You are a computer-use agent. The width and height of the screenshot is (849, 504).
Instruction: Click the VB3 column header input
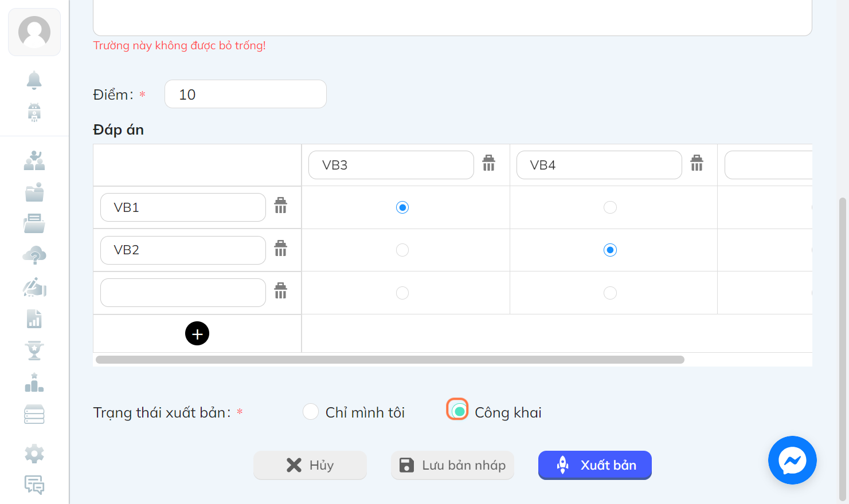391,165
